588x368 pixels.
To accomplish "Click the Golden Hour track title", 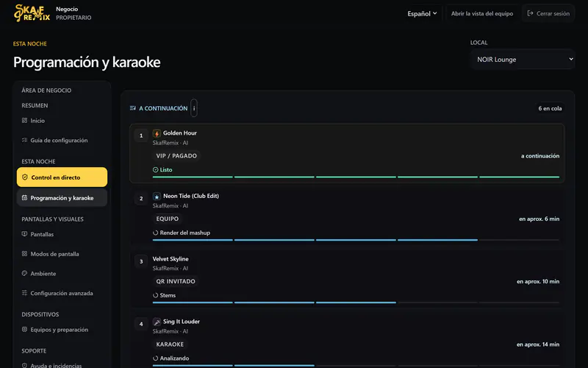I will (179, 133).
